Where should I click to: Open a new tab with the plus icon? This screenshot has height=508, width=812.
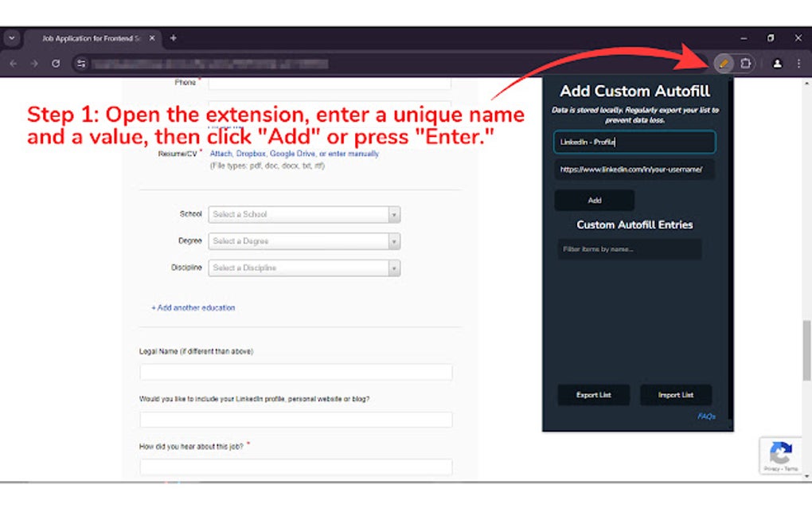click(174, 37)
